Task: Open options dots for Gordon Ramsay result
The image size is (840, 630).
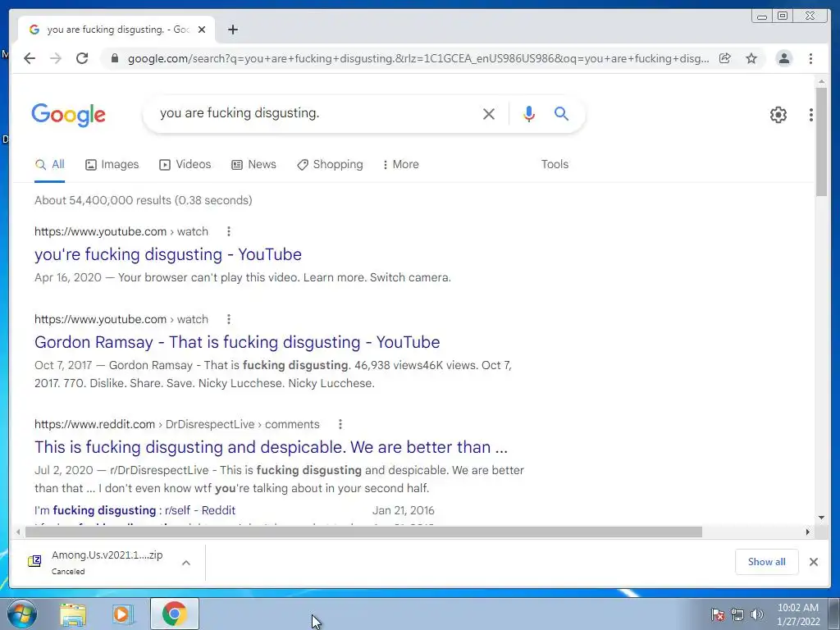Action: click(229, 319)
